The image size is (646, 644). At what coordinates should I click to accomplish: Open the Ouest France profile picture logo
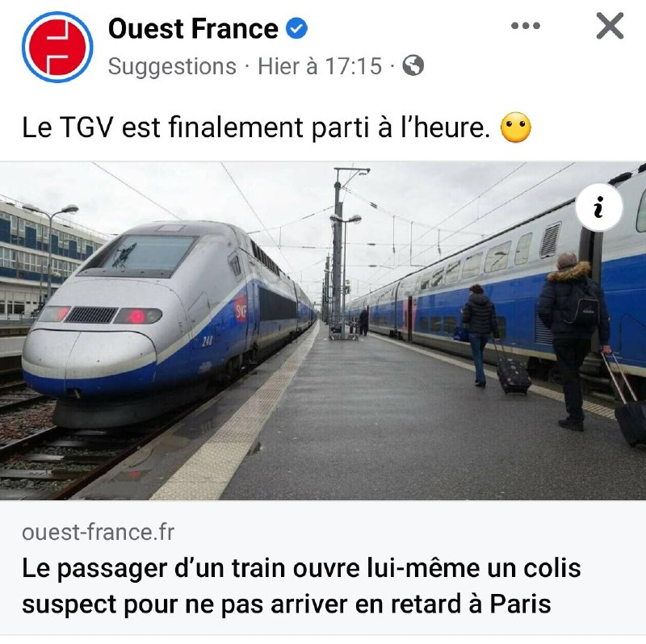[x=57, y=47]
